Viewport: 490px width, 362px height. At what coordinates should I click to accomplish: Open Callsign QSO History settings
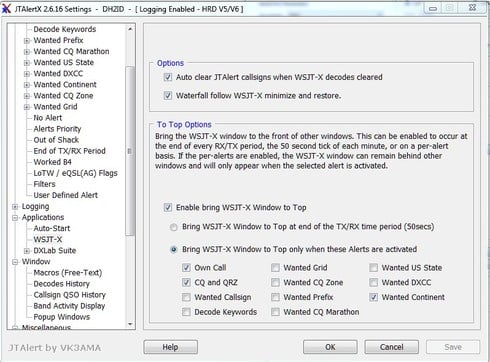(69, 295)
